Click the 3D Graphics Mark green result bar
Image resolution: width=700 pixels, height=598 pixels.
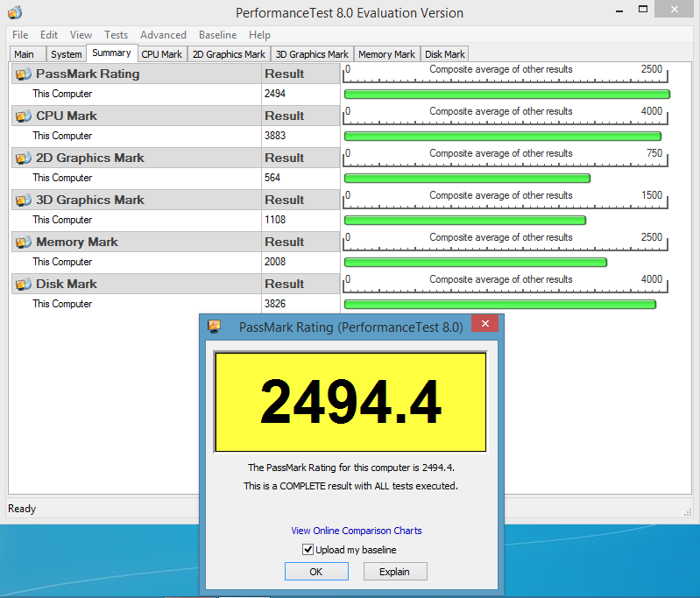465,220
